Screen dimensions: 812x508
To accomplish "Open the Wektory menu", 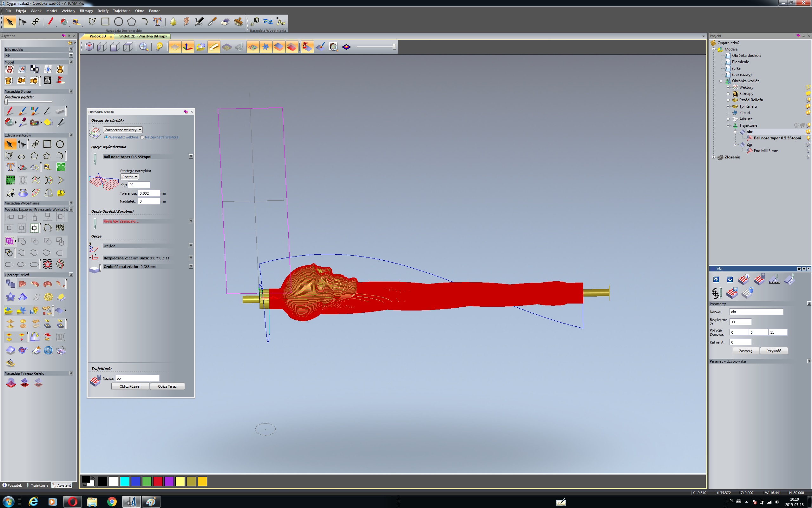I will [68, 11].
